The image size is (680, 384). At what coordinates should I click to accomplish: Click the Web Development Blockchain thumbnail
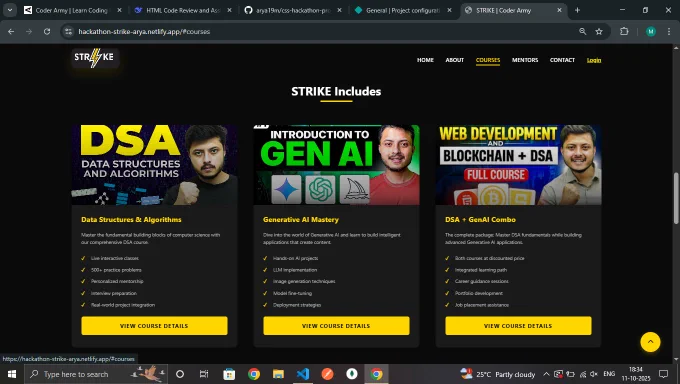(518, 165)
